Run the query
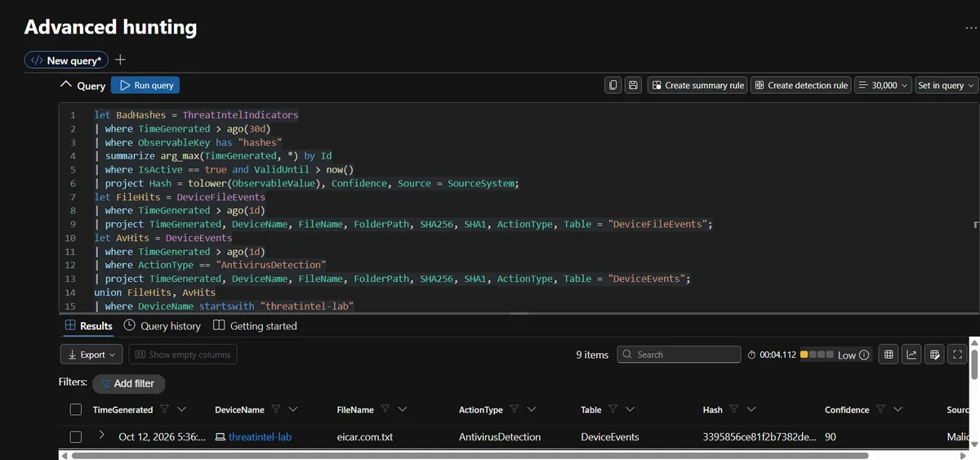This screenshot has width=980, height=460. click(145, 85)
